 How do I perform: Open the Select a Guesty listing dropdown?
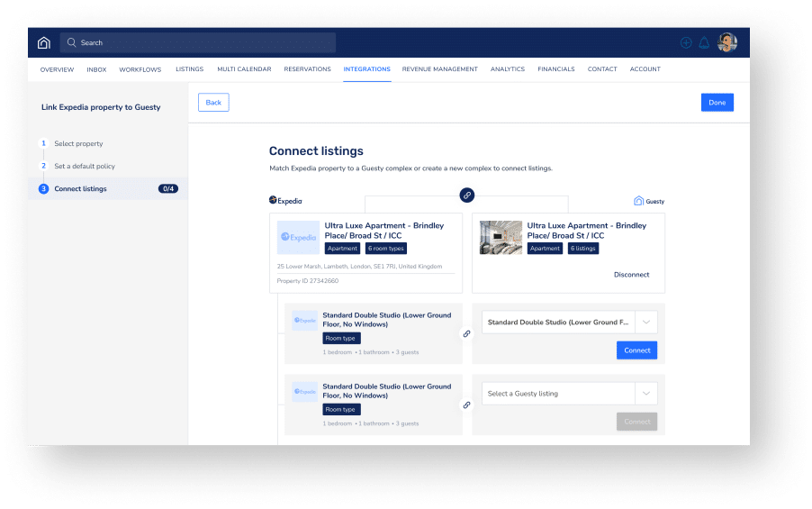[570, 394]
